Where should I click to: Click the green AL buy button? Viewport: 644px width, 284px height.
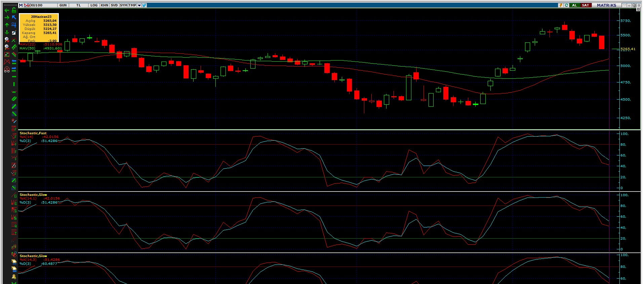coord(575,5)
